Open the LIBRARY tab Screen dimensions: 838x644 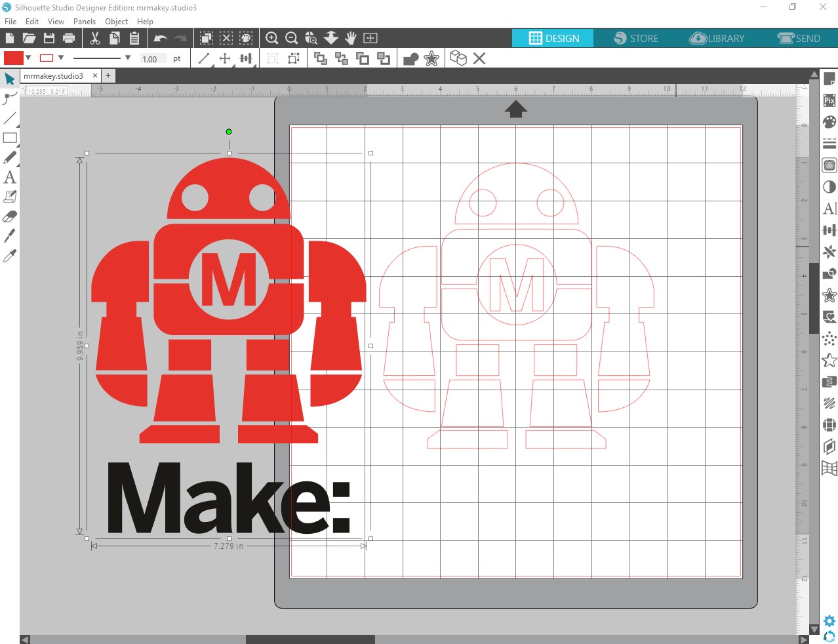tap(717, 38)
